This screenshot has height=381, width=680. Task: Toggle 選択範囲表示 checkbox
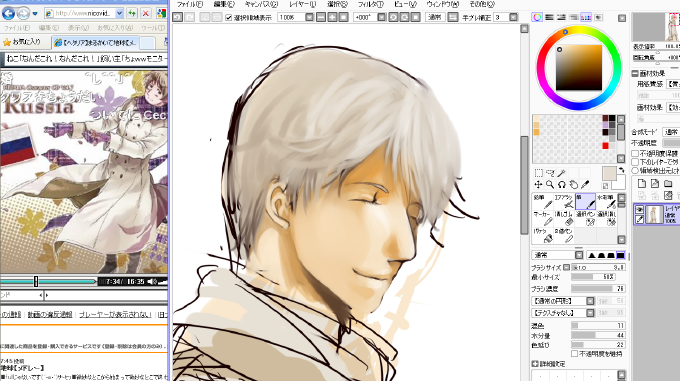229,18
